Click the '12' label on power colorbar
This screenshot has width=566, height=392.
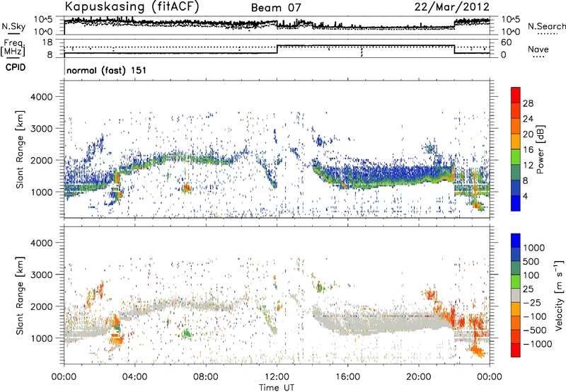[528, 166]
